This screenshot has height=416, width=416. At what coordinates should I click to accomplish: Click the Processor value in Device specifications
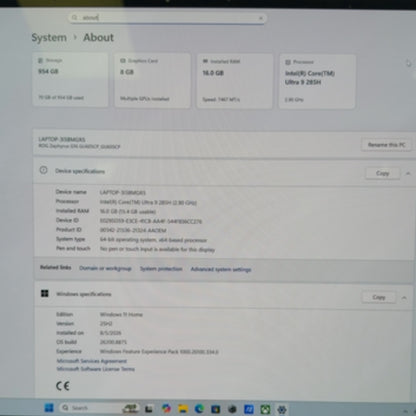pos(148,202)
